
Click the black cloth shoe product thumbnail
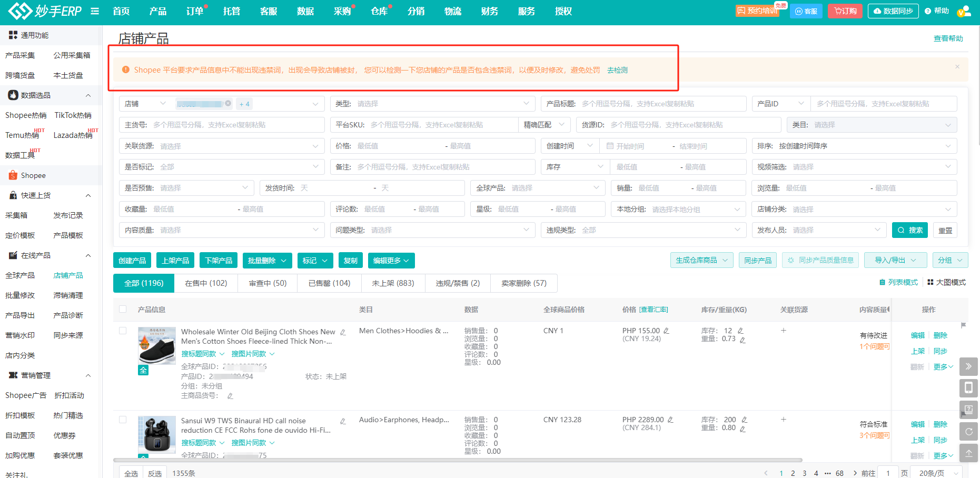coord(157,345)
